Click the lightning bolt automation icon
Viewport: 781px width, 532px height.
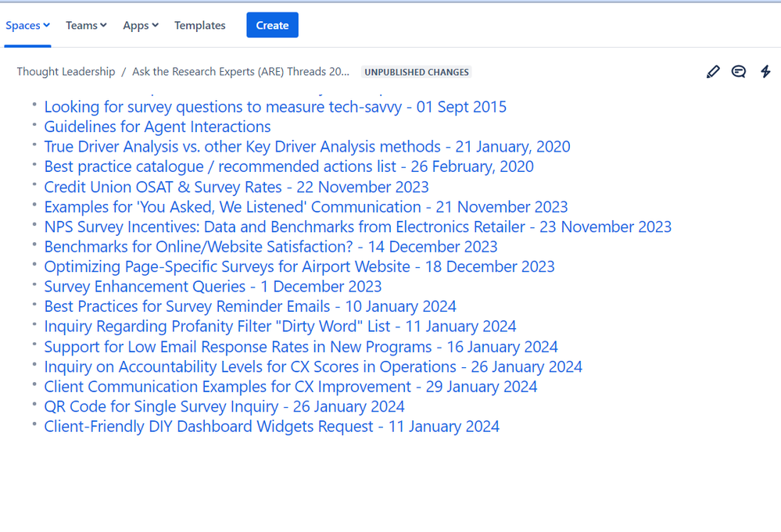765,72
